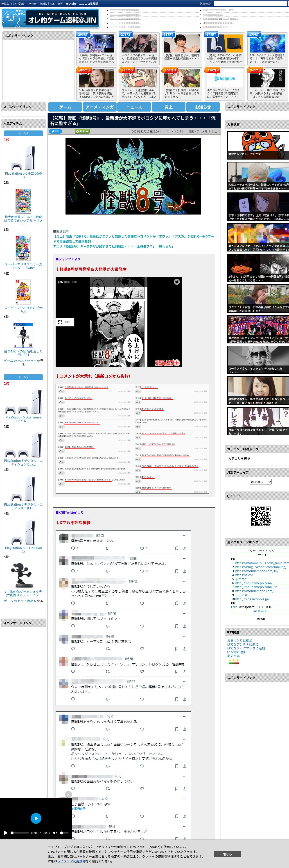Image resolution: width=289 pixels, height=868 pixels.
Task: Click video seek progress bar
Action: pos(20,833)
